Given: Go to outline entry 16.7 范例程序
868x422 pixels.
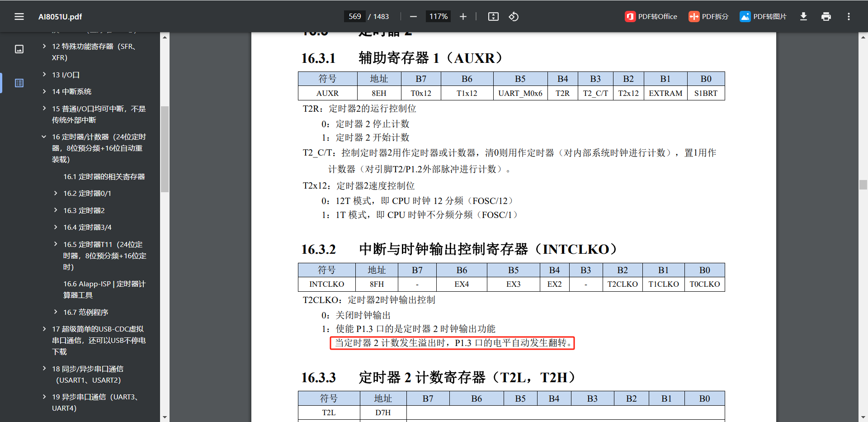Looking at the screenshot, I should click(x=85, y=312).
